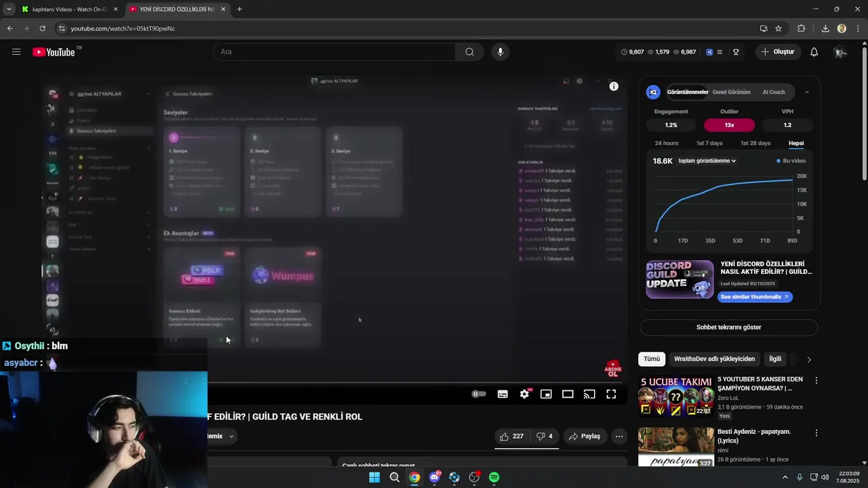Open toplam görüntülenme dropdown
This screenshot has height=488, width=868.
coord(707,161)
